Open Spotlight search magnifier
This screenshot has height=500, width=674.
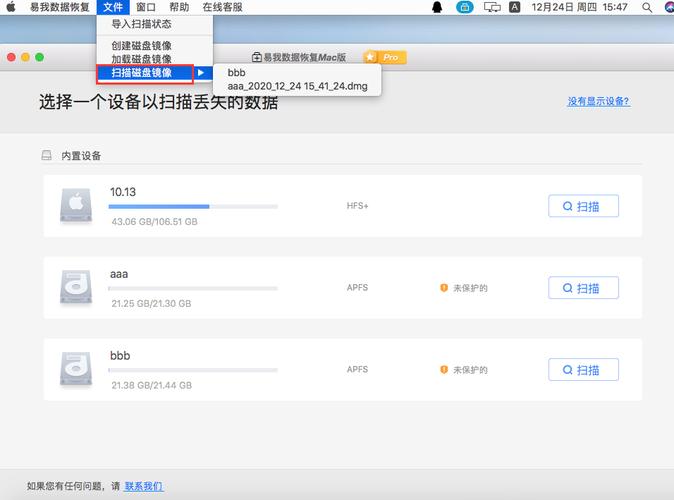tap(647, 7)
